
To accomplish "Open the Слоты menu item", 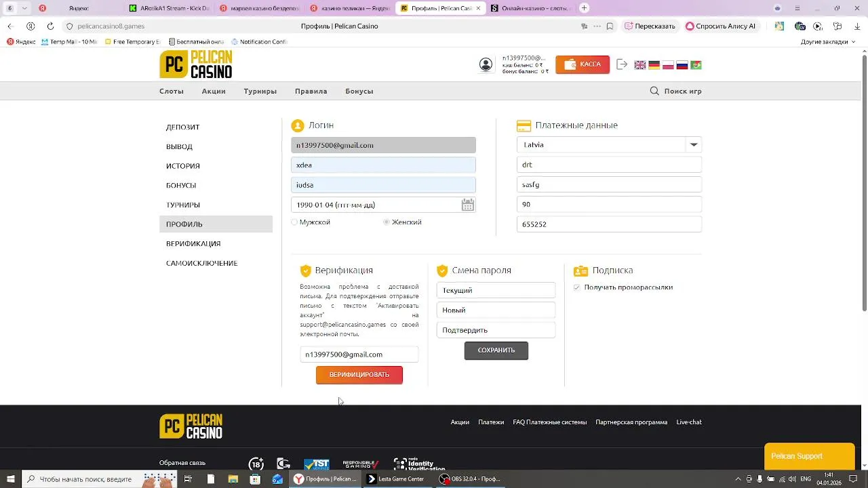I will click(172, 91).
